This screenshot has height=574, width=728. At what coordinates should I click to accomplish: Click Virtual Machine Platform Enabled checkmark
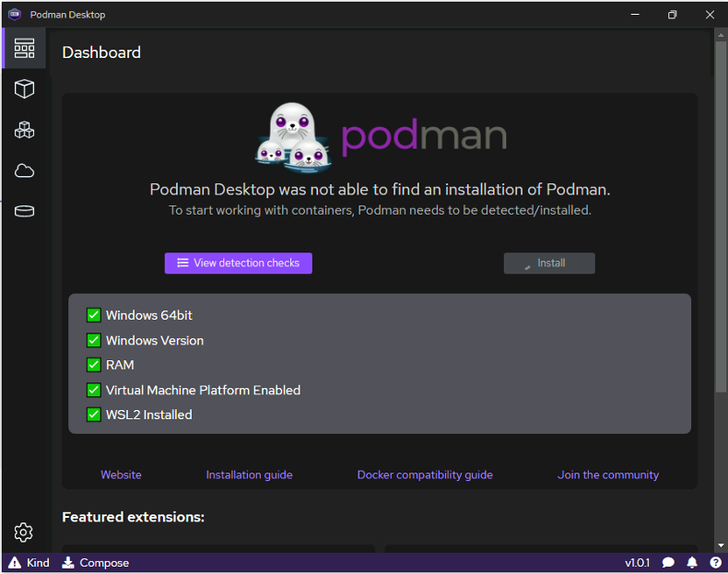tap(94, 391)
